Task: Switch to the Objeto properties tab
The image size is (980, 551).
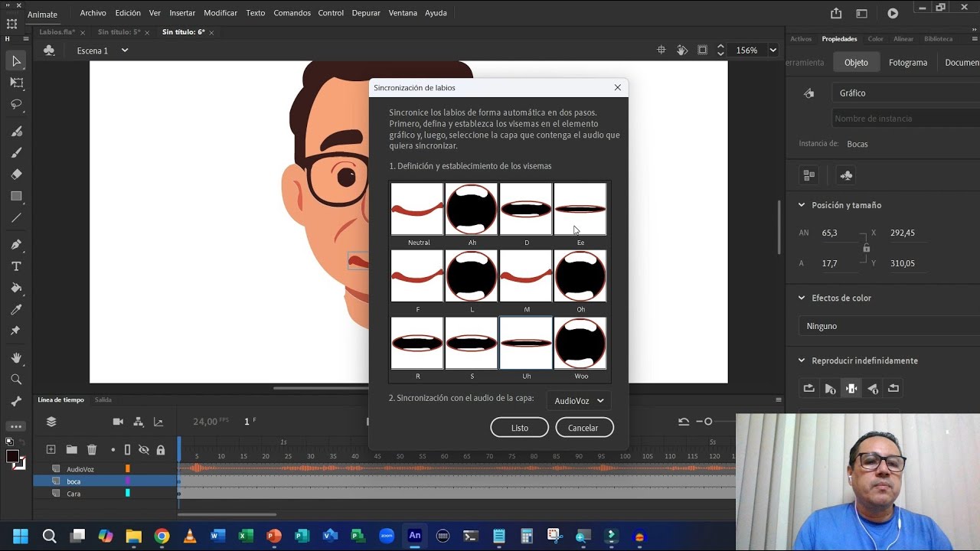Action: [856, 63]
